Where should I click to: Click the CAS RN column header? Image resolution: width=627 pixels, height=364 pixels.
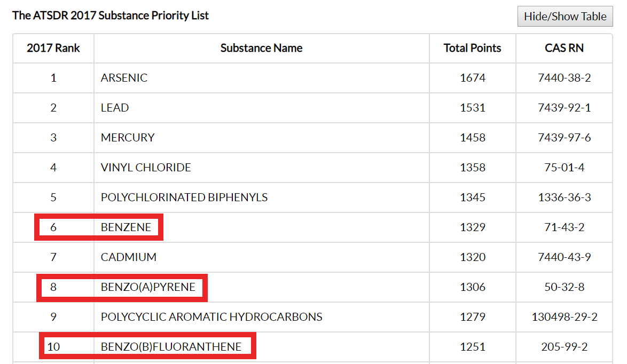564,48
